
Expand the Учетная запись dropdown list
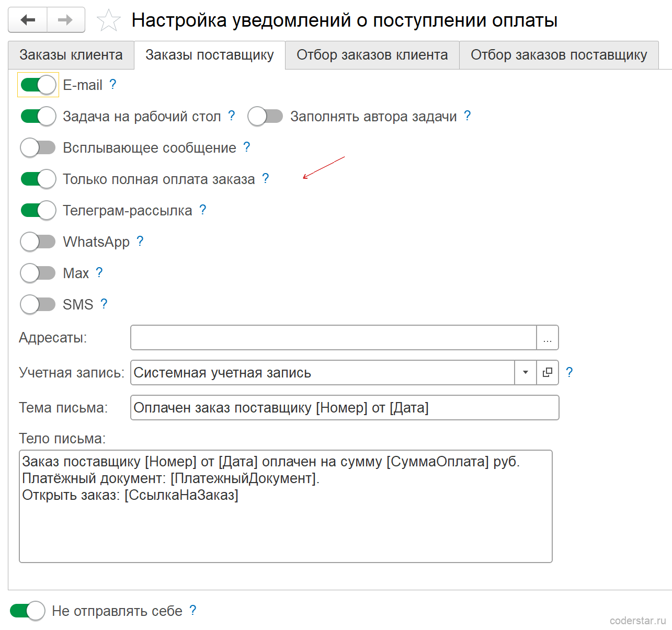click(x=526, y=373)
